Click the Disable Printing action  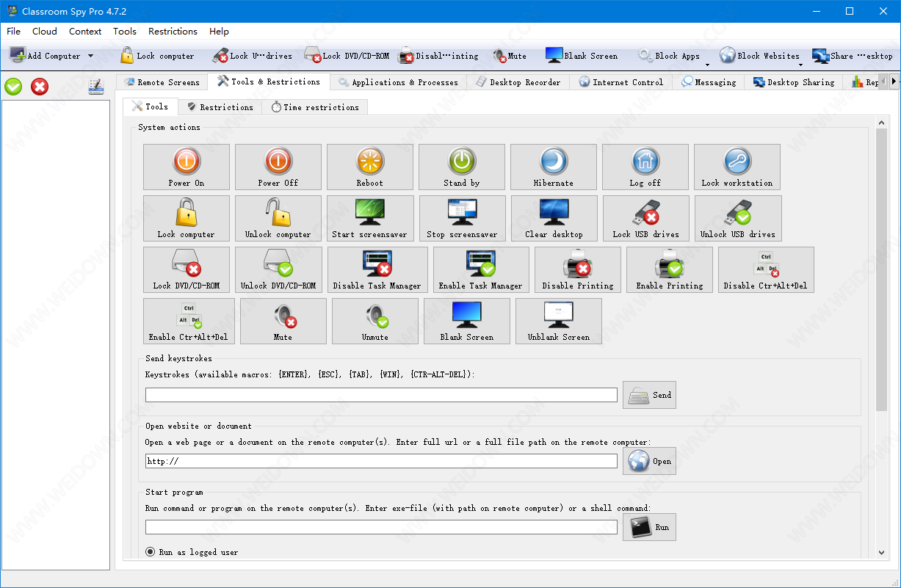tap(578, 269)
